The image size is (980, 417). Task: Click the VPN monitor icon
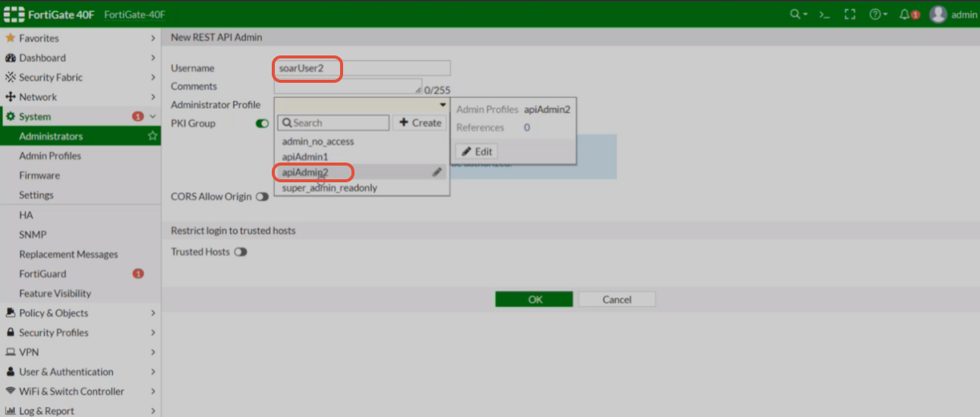pyautogui.click(x=11, y=352)
